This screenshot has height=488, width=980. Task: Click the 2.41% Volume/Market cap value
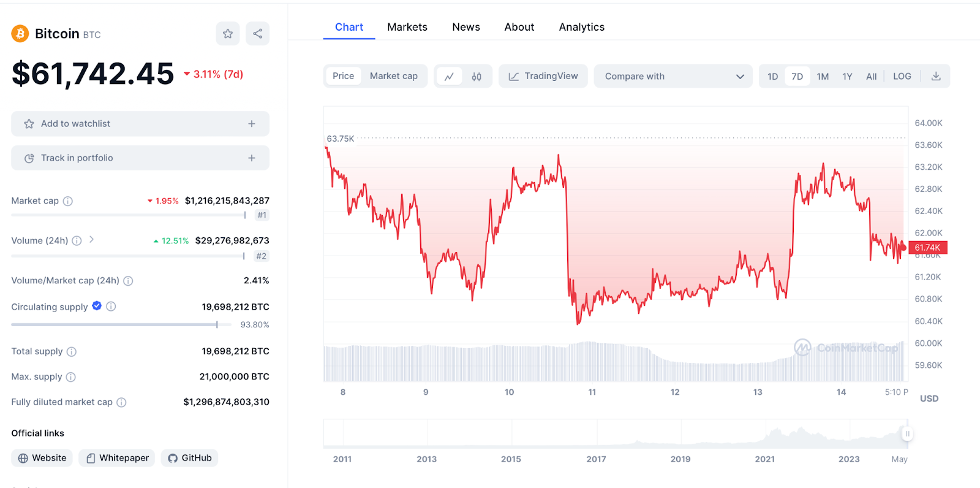point(257,280)
